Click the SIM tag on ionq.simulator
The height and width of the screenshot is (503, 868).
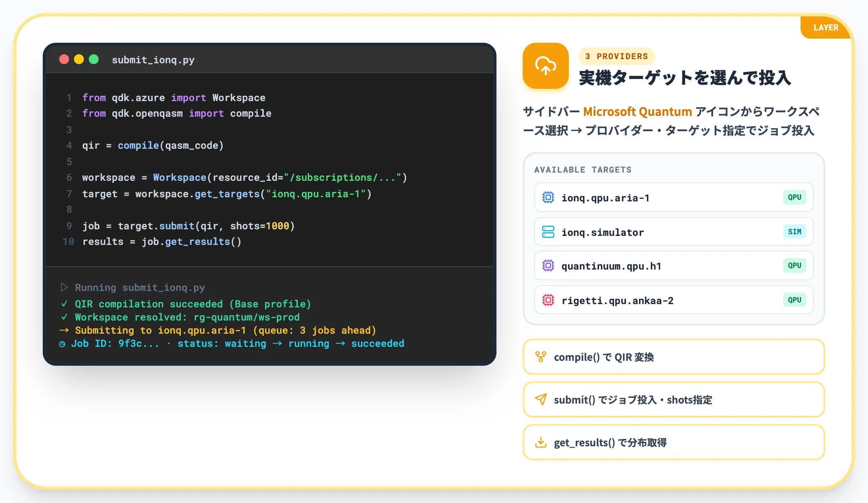[x=794, y=232]
